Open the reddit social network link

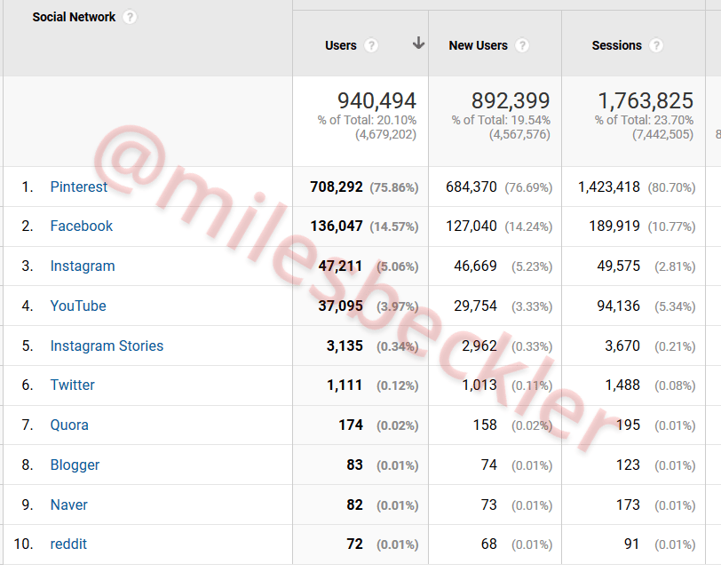(x=68, y=544)
